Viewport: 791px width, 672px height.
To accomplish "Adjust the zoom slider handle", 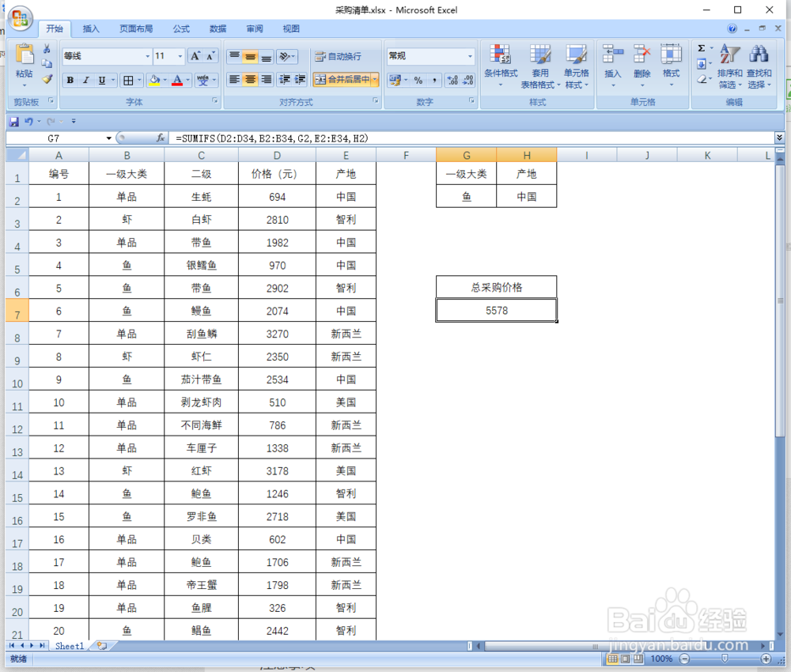I will pos(725,659).
